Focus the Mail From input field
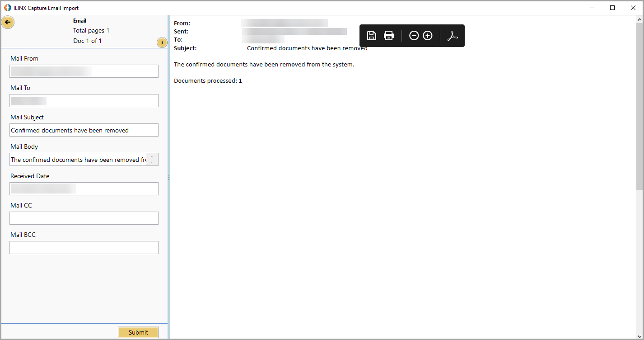The image size is (644, 340). point(84,71)
